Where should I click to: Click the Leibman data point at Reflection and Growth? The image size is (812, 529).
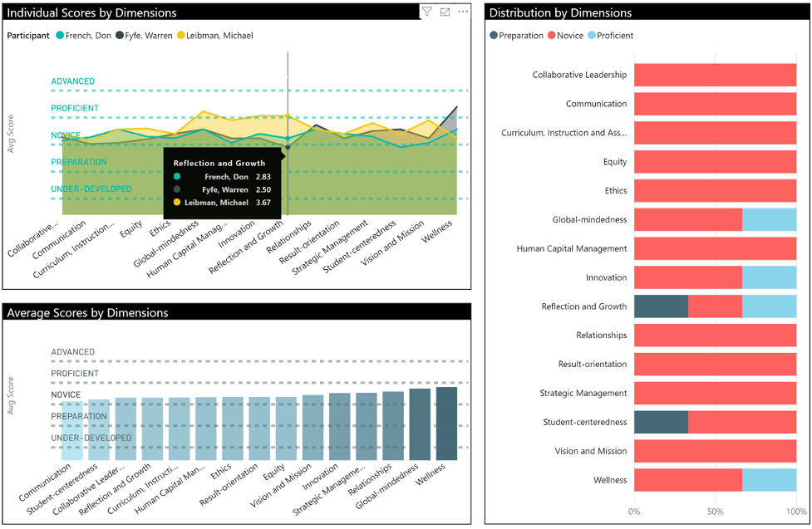[288, 116]
